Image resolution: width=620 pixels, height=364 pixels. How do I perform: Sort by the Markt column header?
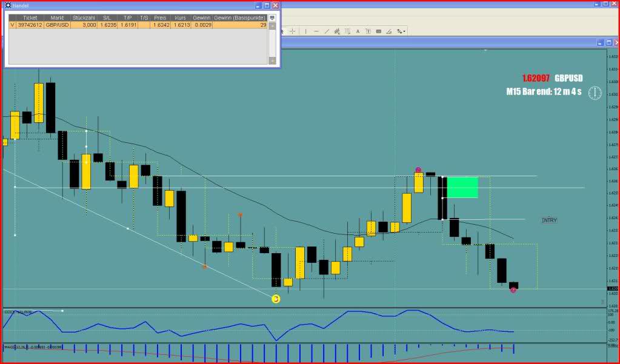point(58,18)
